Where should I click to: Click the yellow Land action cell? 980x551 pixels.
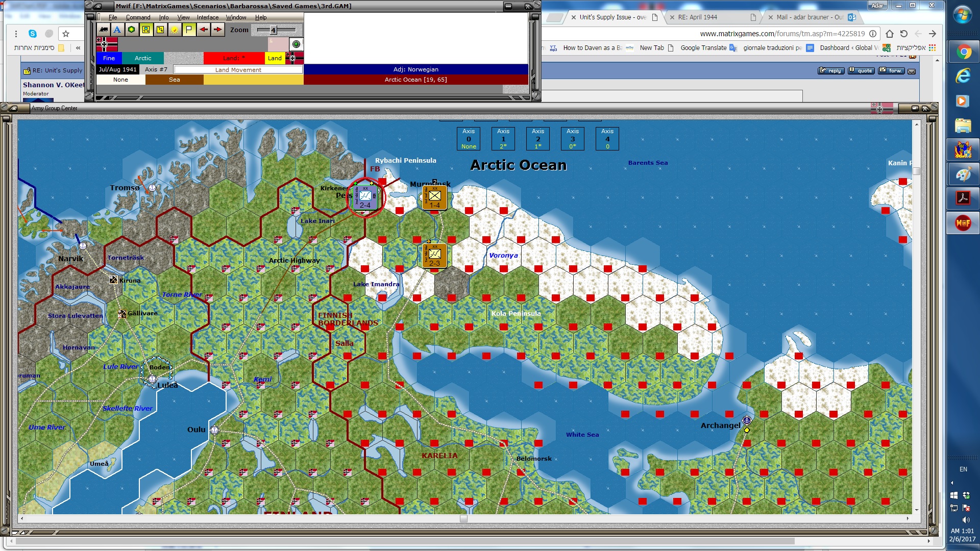(x=275, y=58)
